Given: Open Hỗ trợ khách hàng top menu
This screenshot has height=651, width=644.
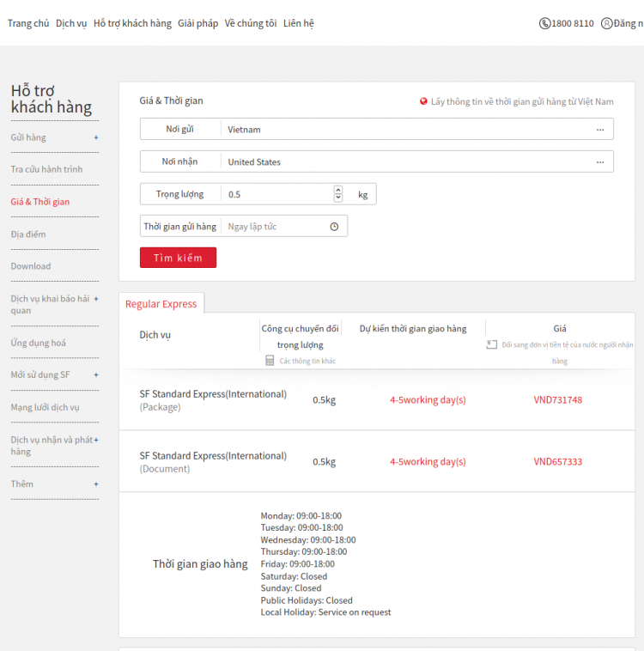Looking at the screenshot, I should point(132,23).
